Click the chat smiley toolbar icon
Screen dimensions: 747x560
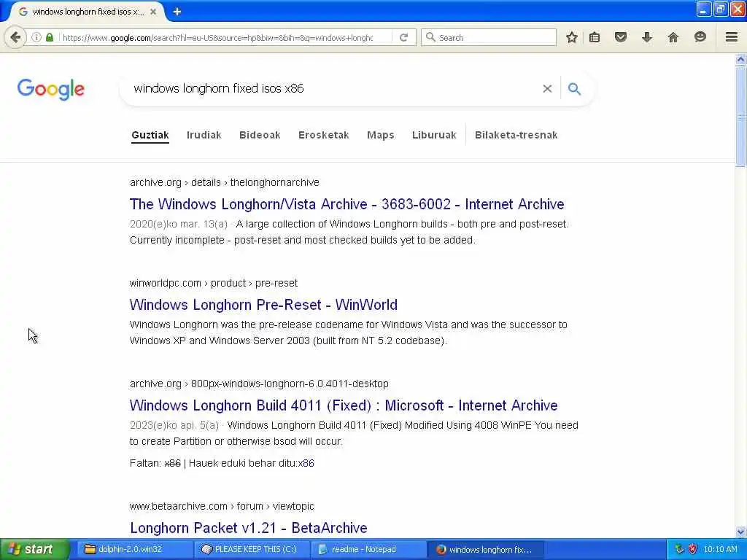tap(700, 37)
